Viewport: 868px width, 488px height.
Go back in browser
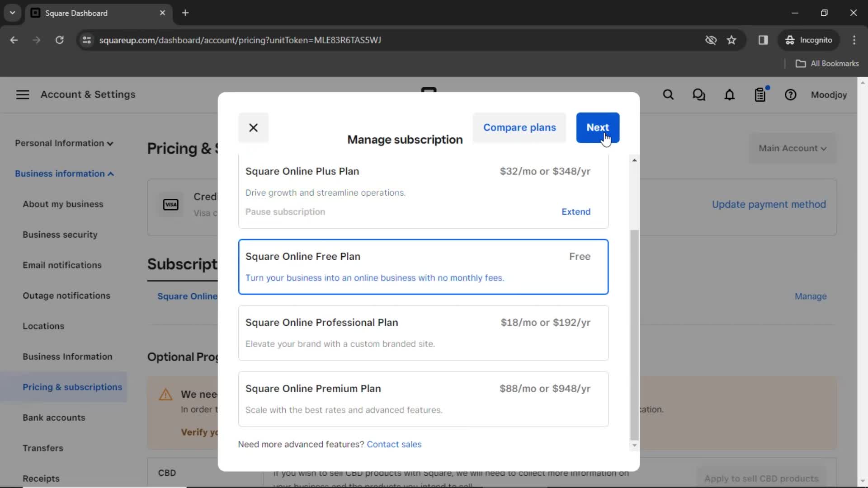pos(14,40)
